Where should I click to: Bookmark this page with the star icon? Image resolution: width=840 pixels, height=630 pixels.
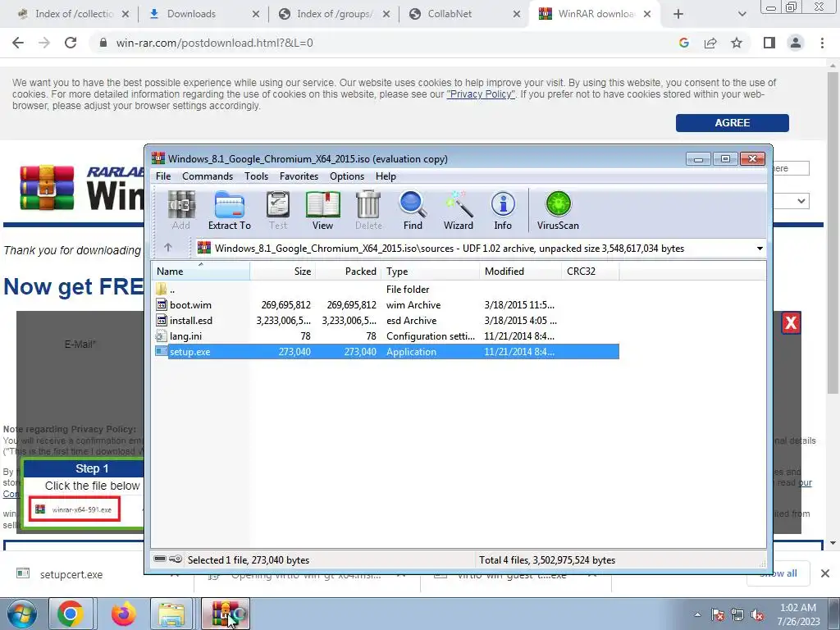737,43
